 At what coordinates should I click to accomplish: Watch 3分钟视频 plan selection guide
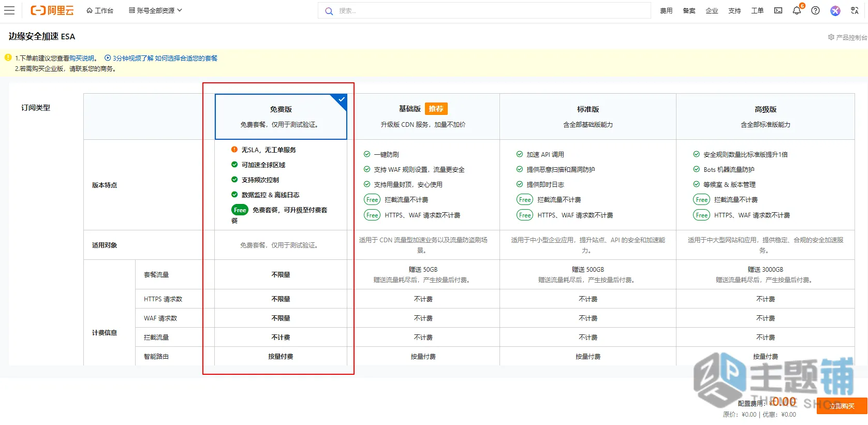tap(161, 58)
